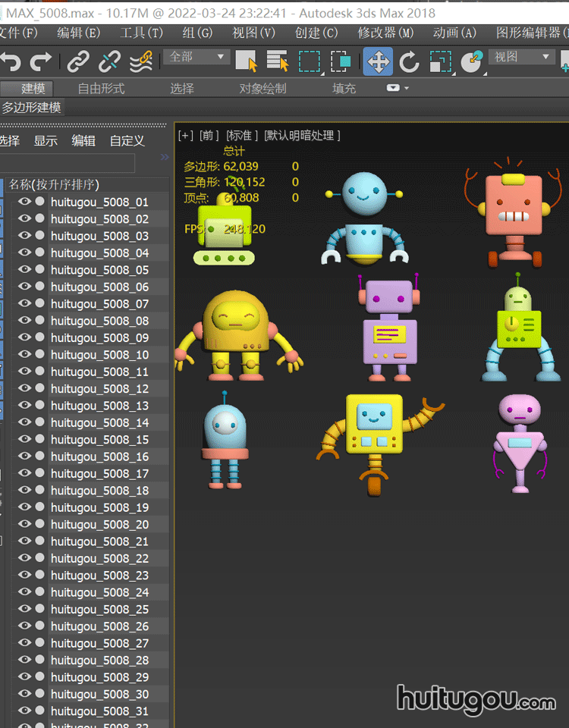Click the [默认明暗处理] shading label
Screen dimensions: 569x728
pyautogui.click(x=302, y=135)
